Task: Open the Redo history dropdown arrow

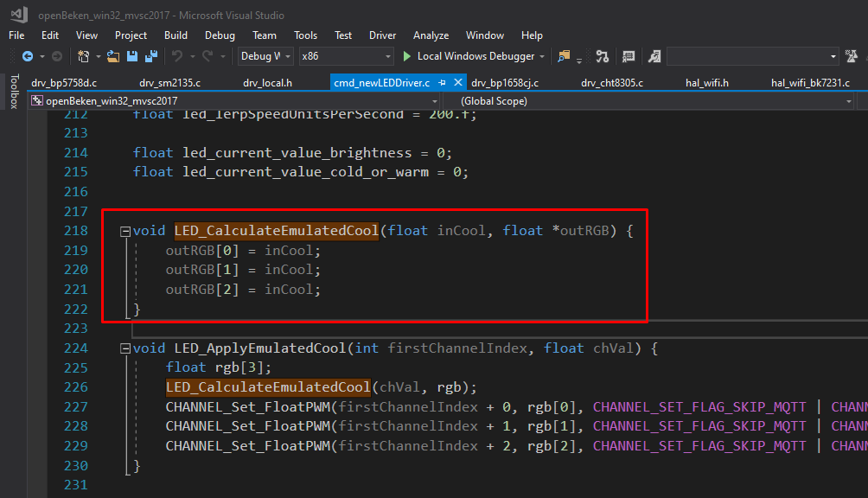Action: pyautogui.click(x=222, y=56)
